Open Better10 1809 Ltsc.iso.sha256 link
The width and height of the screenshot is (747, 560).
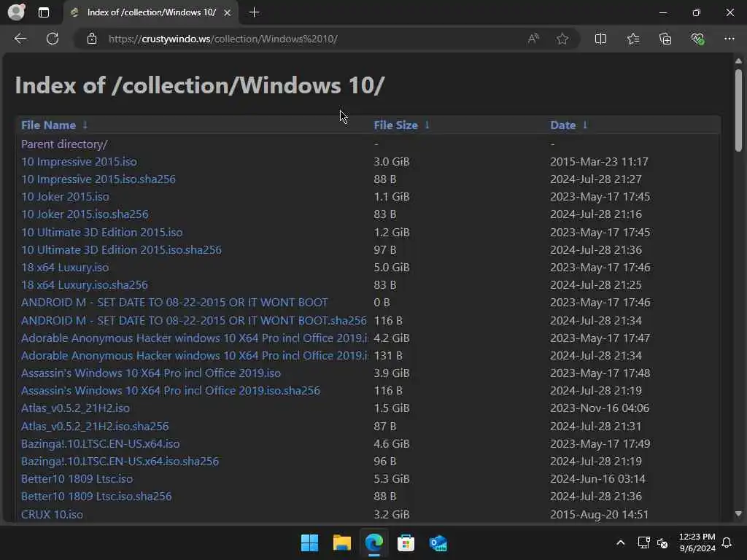tap(96, 496)
